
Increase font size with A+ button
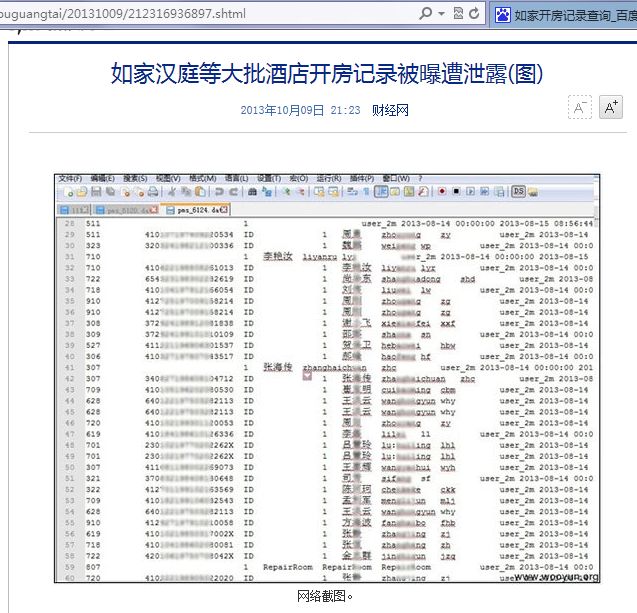[611, 107]
